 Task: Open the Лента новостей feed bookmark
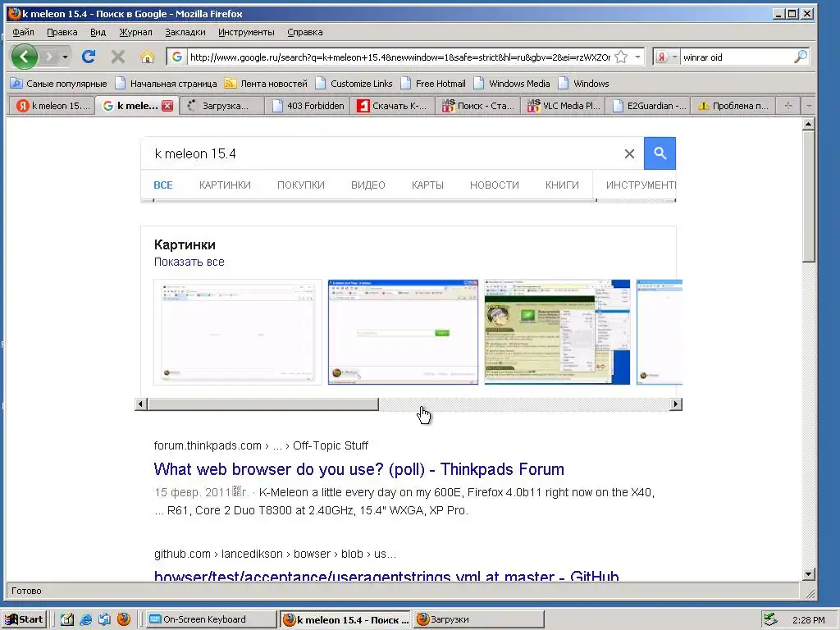coord(267,84)
